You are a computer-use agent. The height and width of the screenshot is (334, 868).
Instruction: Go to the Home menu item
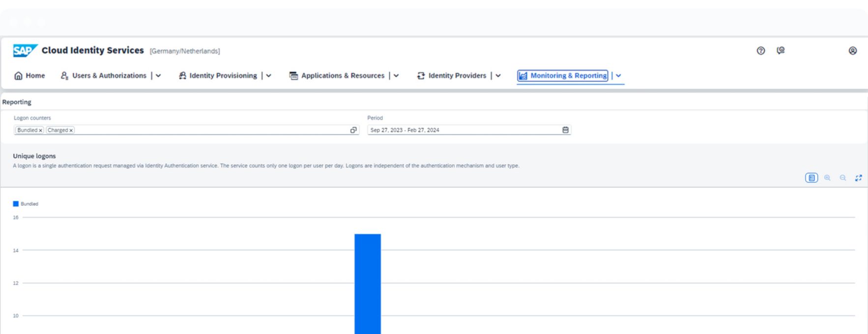click(x=30, y=76)
